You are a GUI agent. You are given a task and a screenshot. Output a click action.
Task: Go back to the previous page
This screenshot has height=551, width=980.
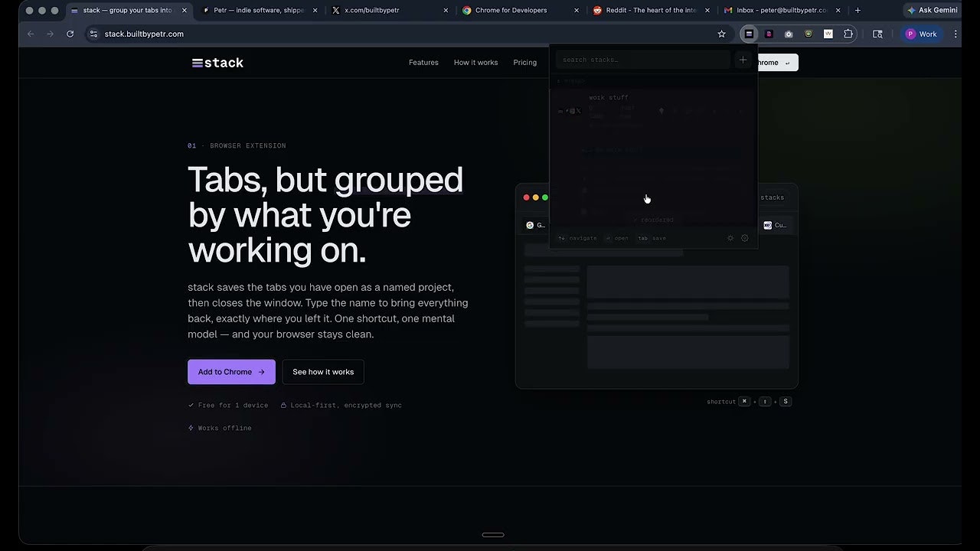point(31,34)
